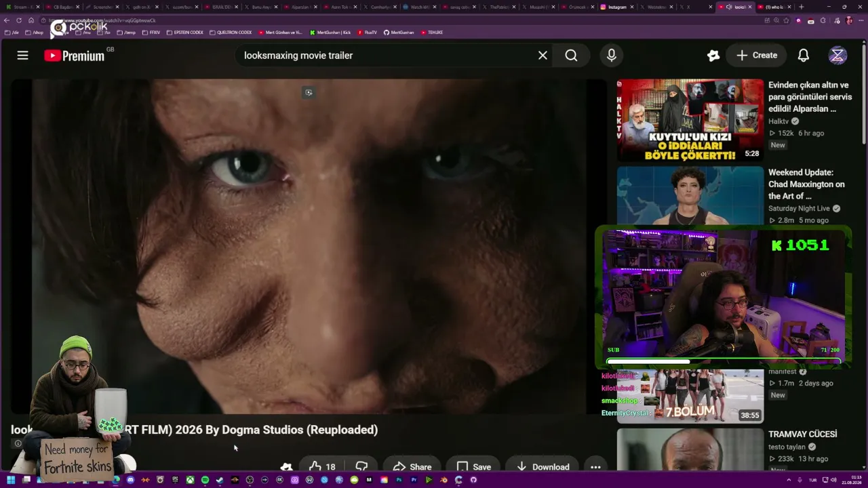The image size is (868, 488).
Task: Open YouTube notifications bell
Action: coord(804,56)
